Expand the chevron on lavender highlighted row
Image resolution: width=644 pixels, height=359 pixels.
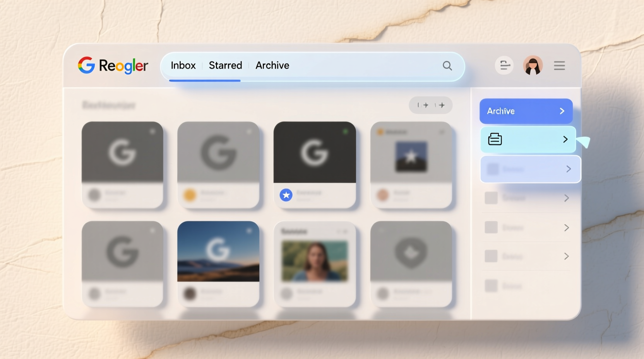point(569,169)
